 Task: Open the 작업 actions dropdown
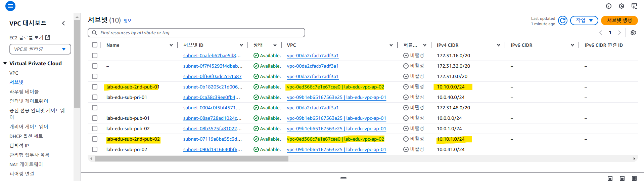pyautogui.click(x=584, y=21)
